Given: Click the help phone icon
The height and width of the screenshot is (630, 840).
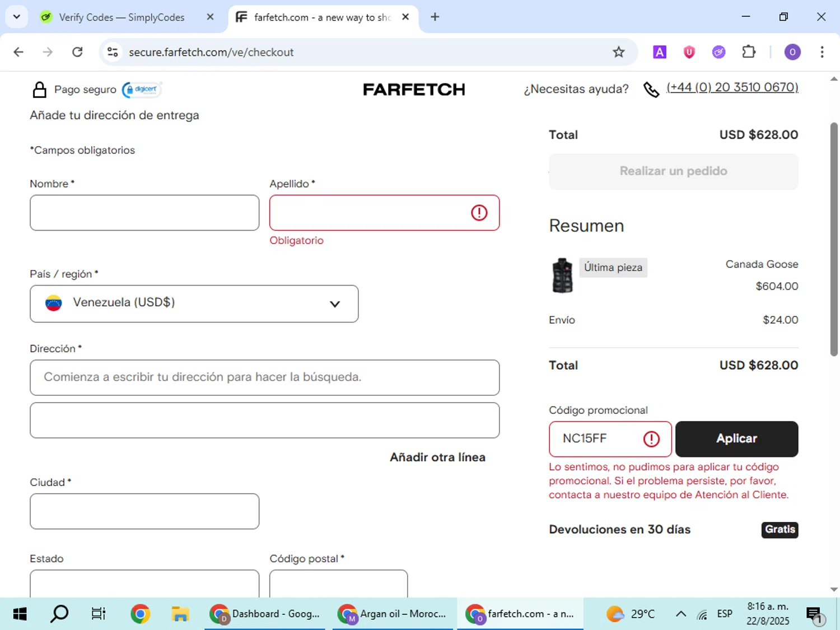Looking at the screenshot, I should pyautogui.click(x=651, y=90).
